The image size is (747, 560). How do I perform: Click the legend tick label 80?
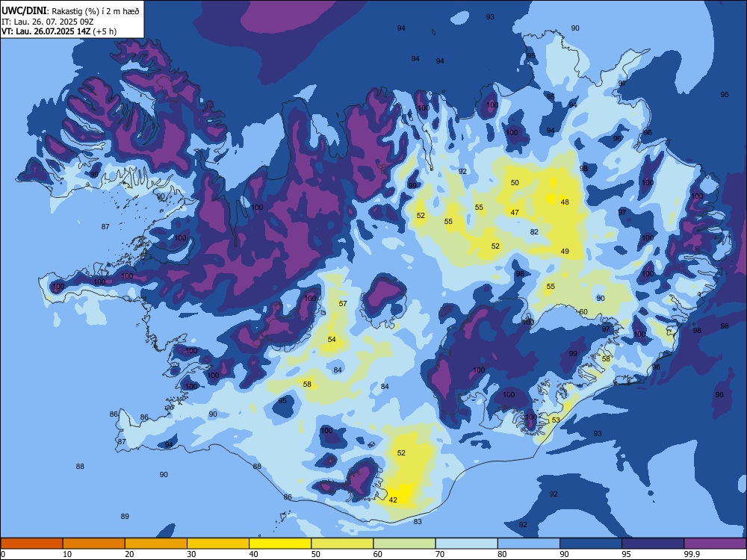tap(503, 554)
